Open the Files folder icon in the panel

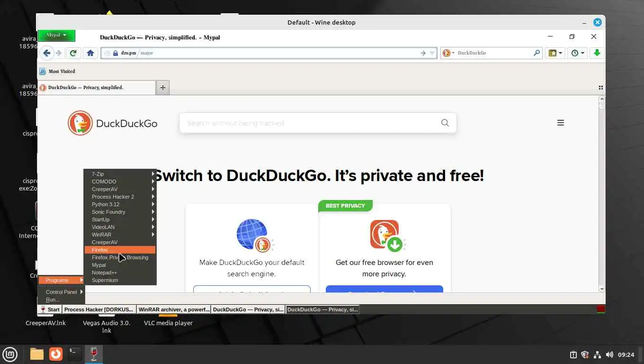tap(36, 354)
